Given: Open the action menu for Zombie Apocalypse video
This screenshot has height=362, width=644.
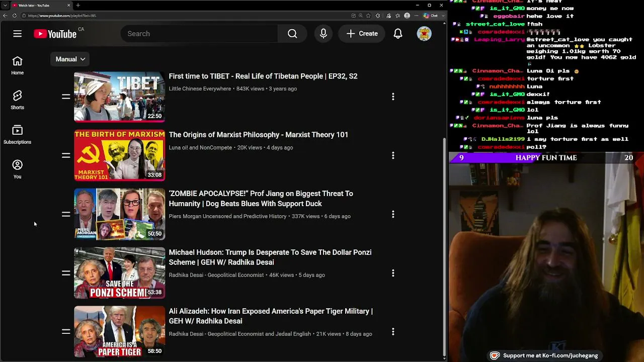Looking at the screenshot, I should point(393,214).
